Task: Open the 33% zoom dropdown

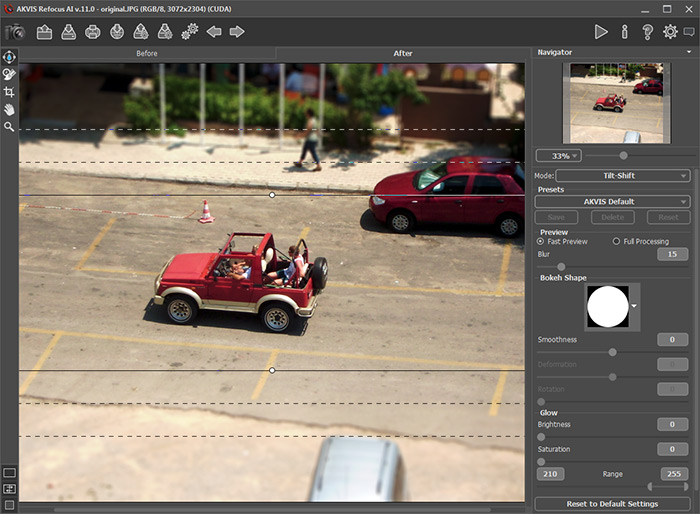Action: coord(558,156)
